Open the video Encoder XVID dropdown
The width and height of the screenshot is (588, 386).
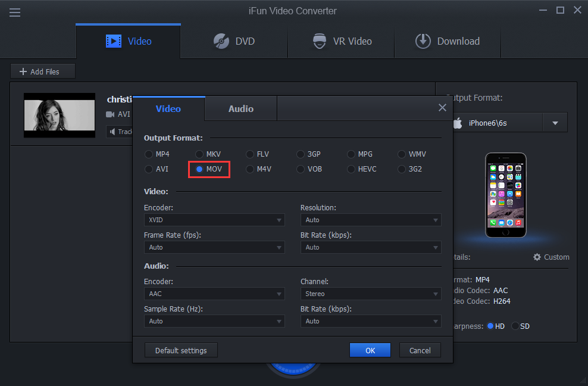[214, 220]
